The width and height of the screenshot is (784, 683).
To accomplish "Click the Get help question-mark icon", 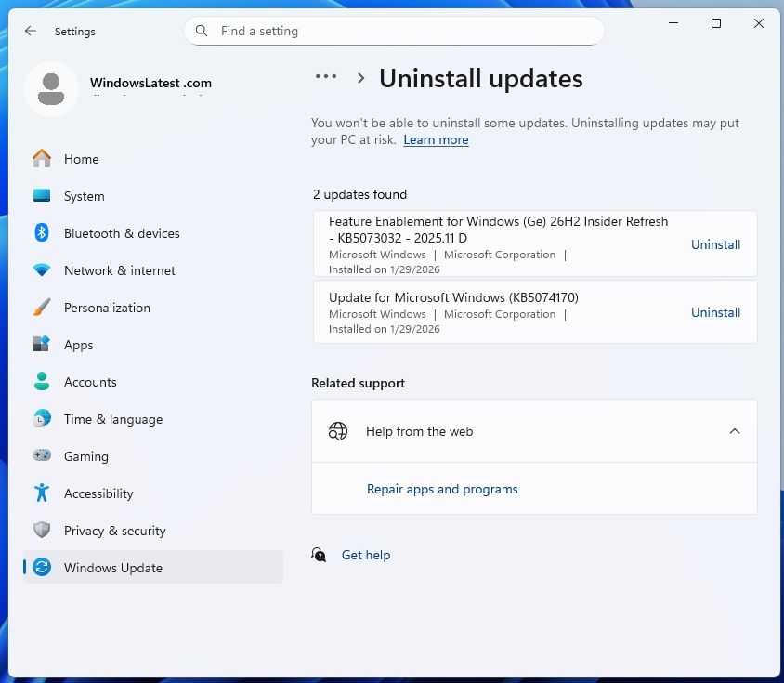I will (x=319, y=555).
